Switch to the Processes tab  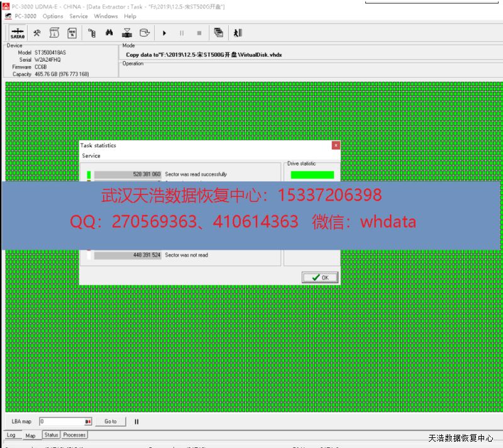(74, 435)
